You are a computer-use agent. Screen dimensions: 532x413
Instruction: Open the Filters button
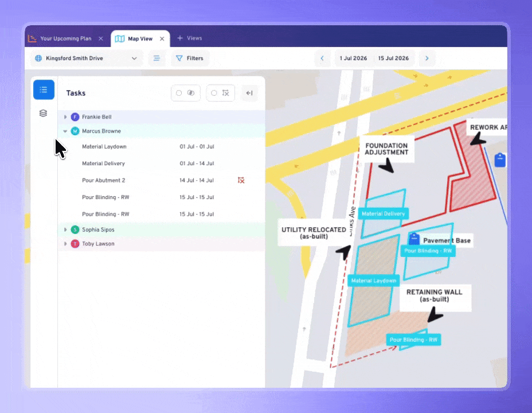pyautogui.click(x=190, y=59)
